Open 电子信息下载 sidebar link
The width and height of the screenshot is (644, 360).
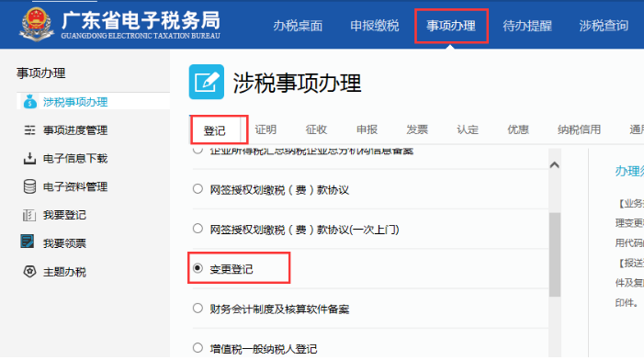[x=75, y=159]
